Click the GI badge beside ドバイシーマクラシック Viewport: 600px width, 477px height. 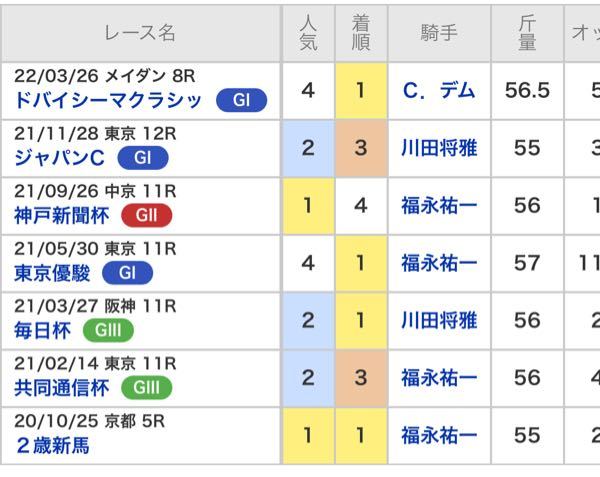coord(244,101)
